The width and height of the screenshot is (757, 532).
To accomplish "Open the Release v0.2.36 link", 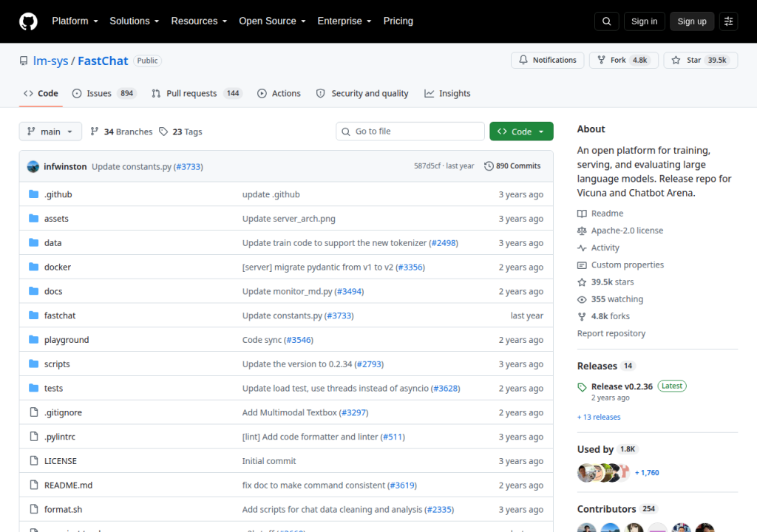I will (622, 386).
